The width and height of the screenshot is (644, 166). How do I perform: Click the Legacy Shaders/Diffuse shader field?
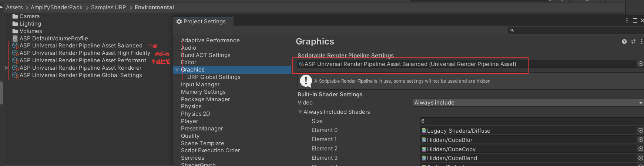tap(529, 130)
